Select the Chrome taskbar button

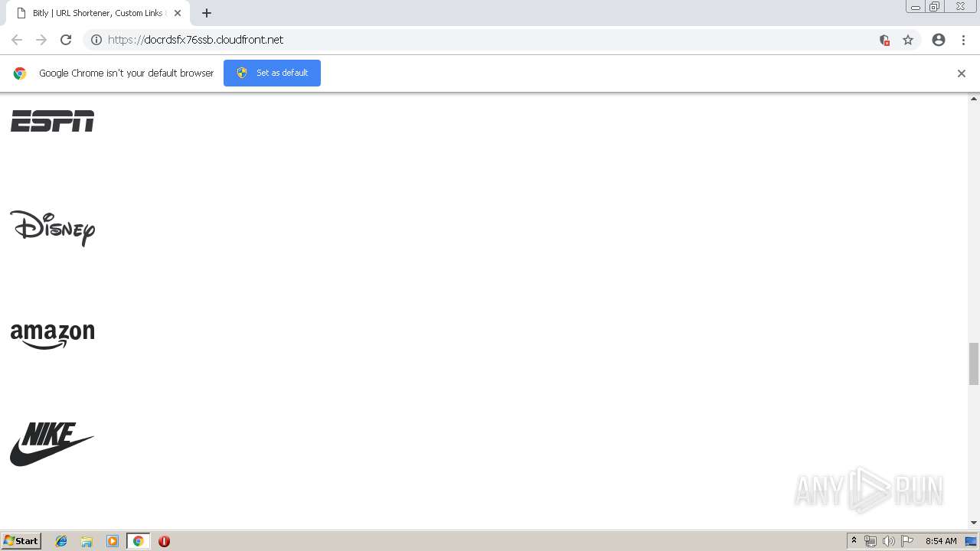(138, 541)
